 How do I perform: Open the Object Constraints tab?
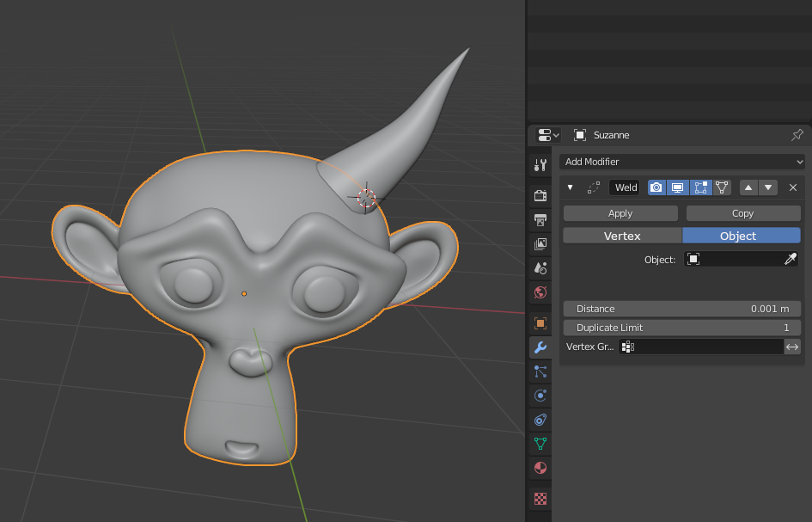(x=540, y=420)
